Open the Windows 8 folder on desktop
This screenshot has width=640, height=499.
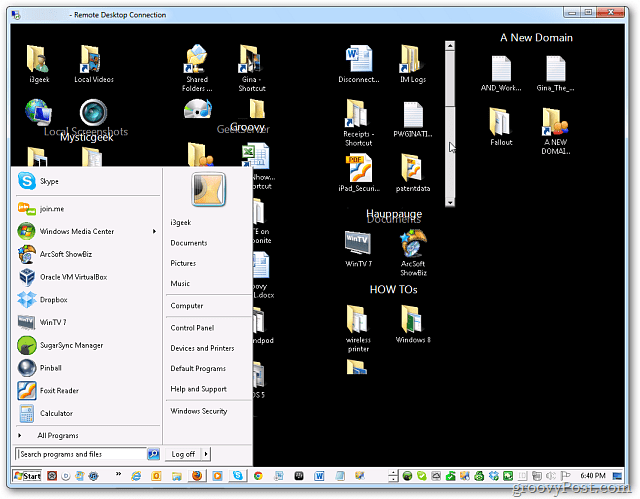(x=411, y=323)
